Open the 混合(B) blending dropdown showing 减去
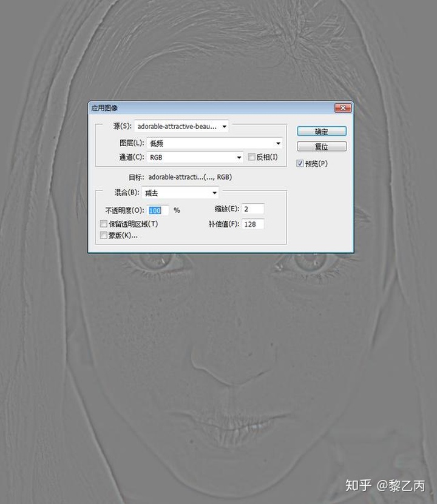This screenshot has width=437, height=504. coord(180,193)
